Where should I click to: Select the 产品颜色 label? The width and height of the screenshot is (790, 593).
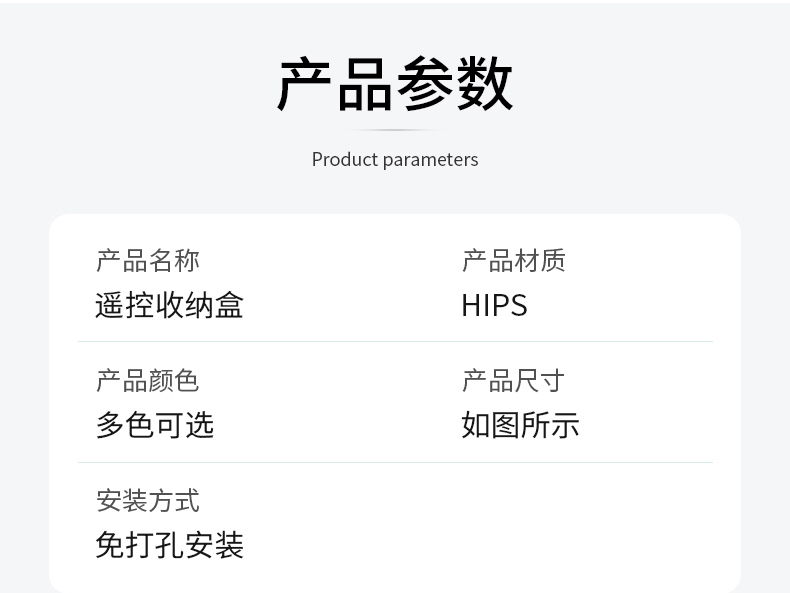tap(148, 380)
